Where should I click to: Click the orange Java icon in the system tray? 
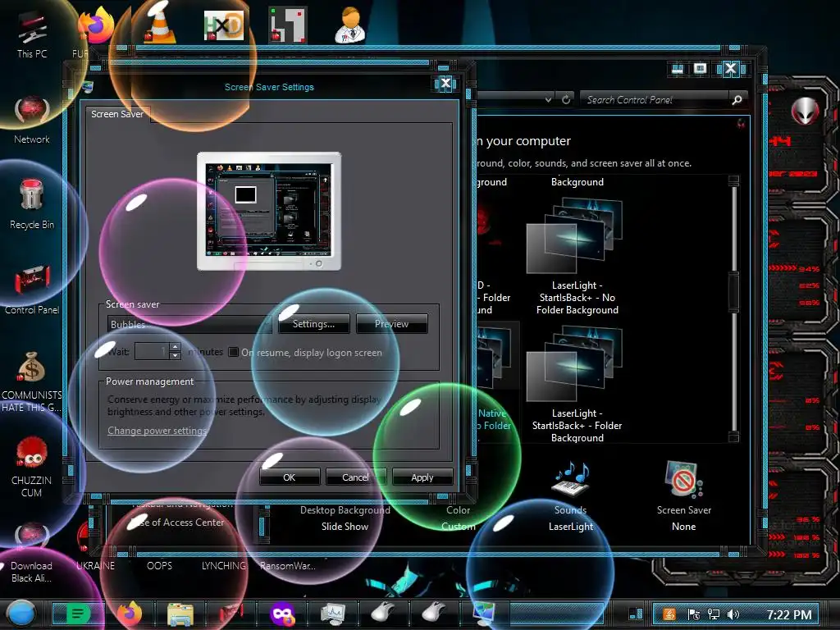[669, 614]
